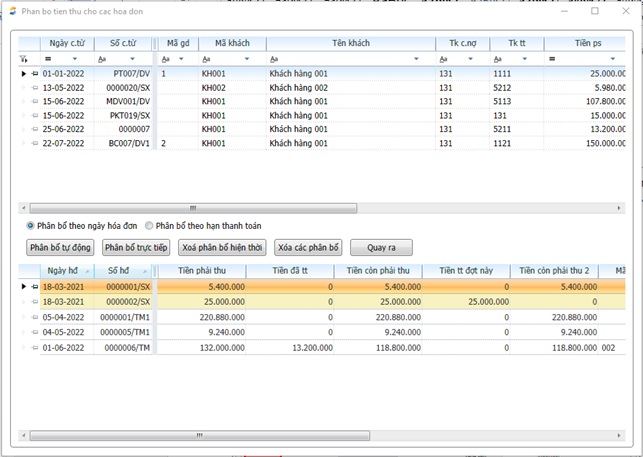Click pin icon on PT007/DV row
Image resolution: width=643 pixels, height=457 pixels.
[x=33, y=74]
